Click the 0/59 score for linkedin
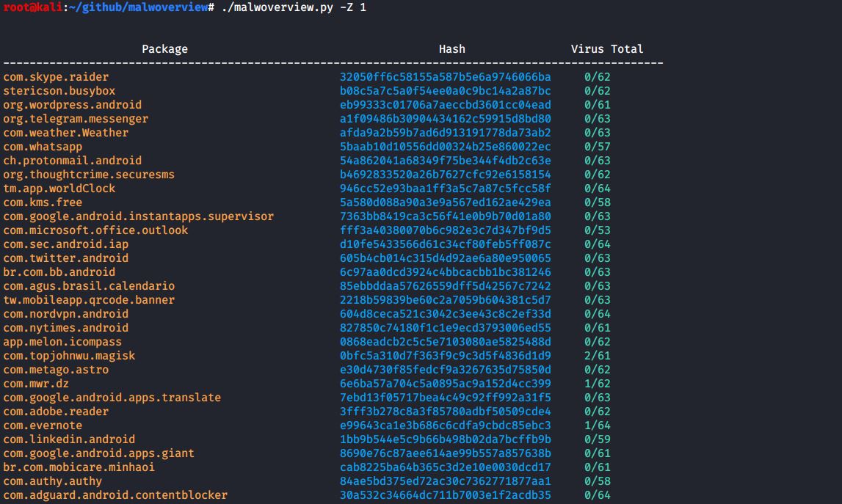 [x=598, y=440]
